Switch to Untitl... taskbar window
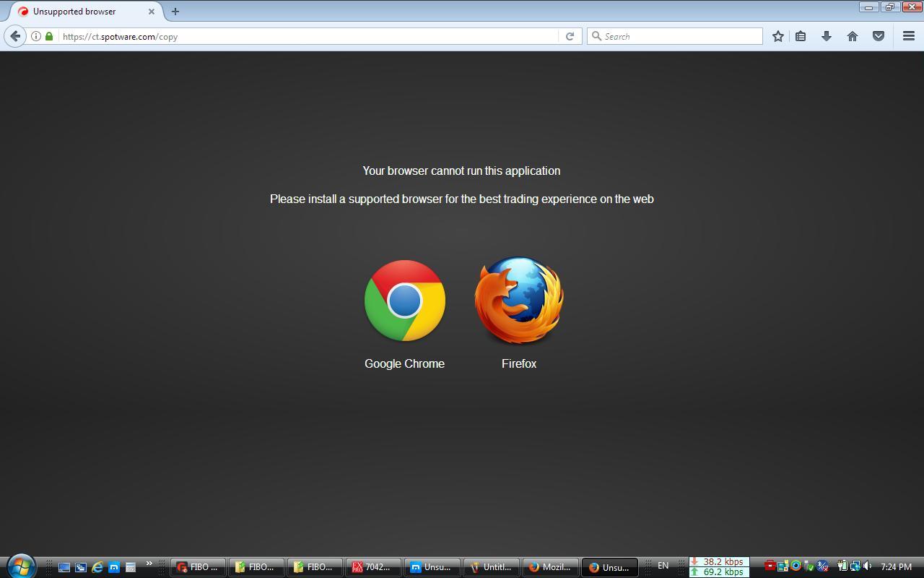 pos(490,567)
